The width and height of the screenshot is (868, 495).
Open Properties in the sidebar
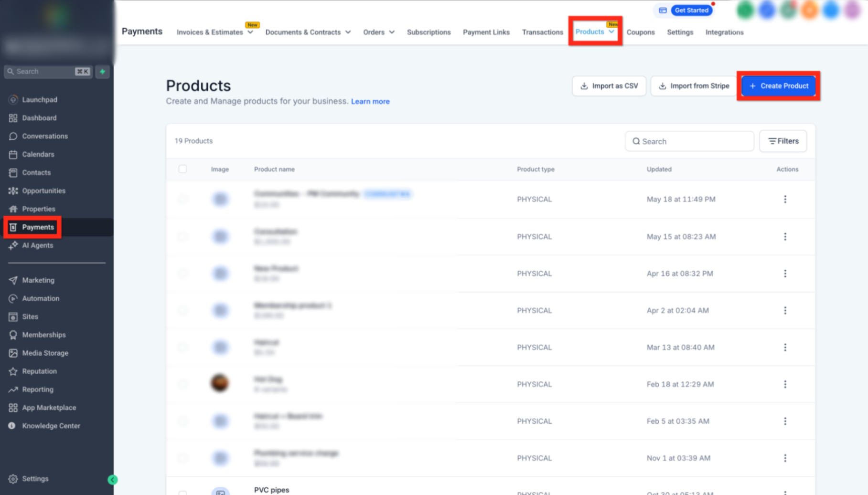(x=38, y=209)
